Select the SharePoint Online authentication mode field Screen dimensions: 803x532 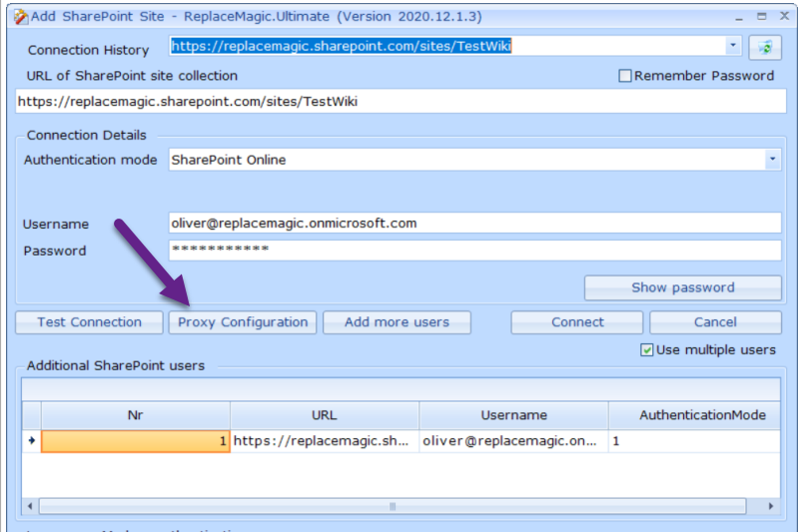pos(466,160)
